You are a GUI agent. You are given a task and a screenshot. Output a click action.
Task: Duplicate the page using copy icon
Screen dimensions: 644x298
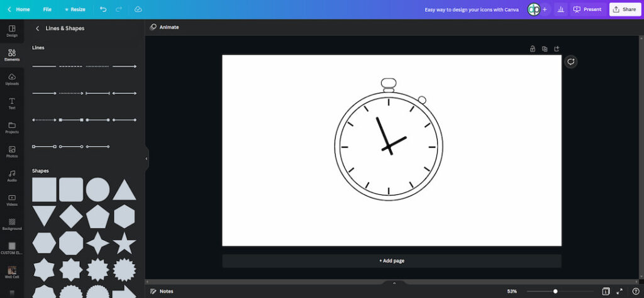click(x=545, y=49)
